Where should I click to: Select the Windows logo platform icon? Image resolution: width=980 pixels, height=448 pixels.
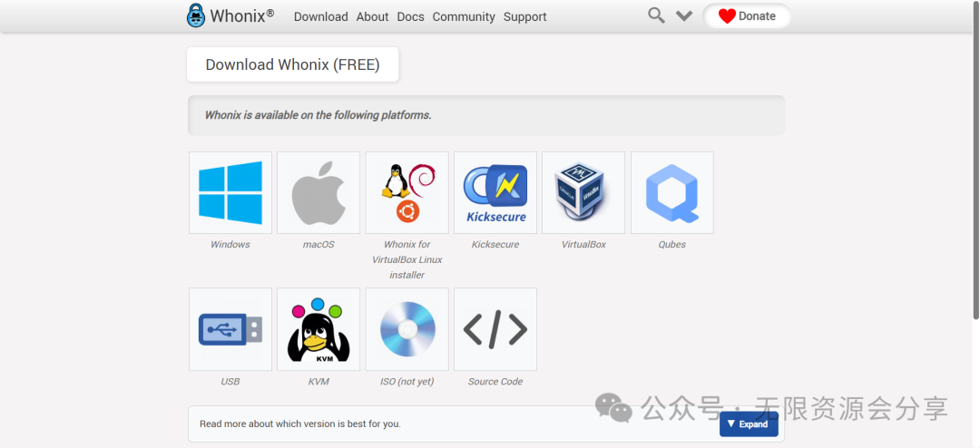pyautogui.click(x=230, y=192)
